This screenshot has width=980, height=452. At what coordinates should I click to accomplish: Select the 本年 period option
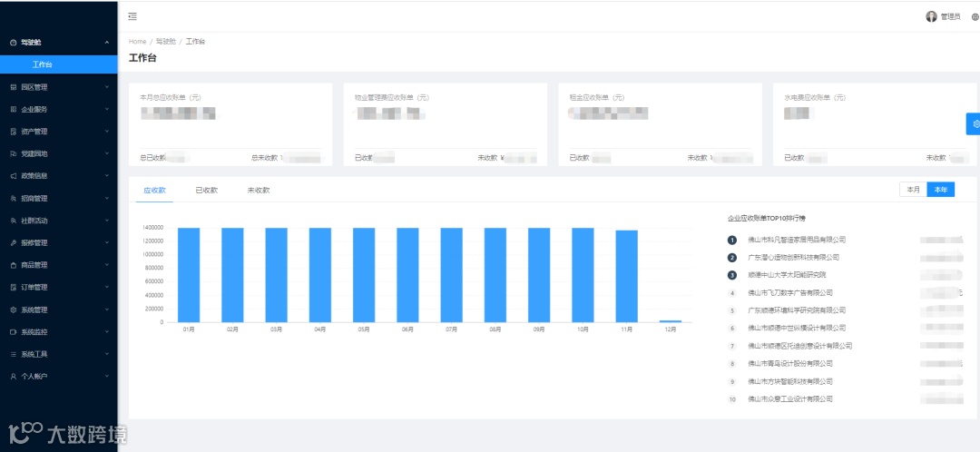pos(941,190)
